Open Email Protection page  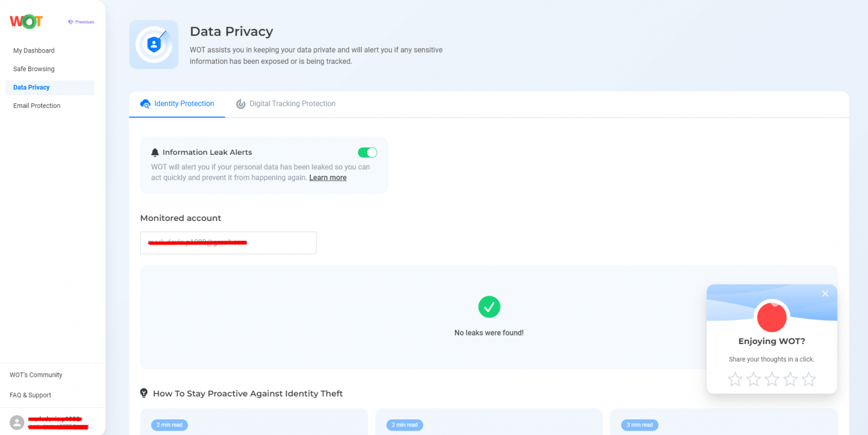[37, 106]
